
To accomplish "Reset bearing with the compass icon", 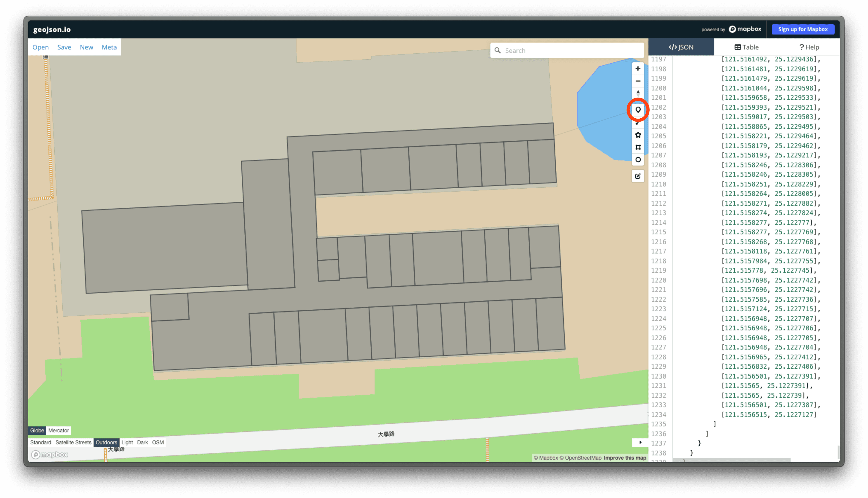I will click(638, 93).
